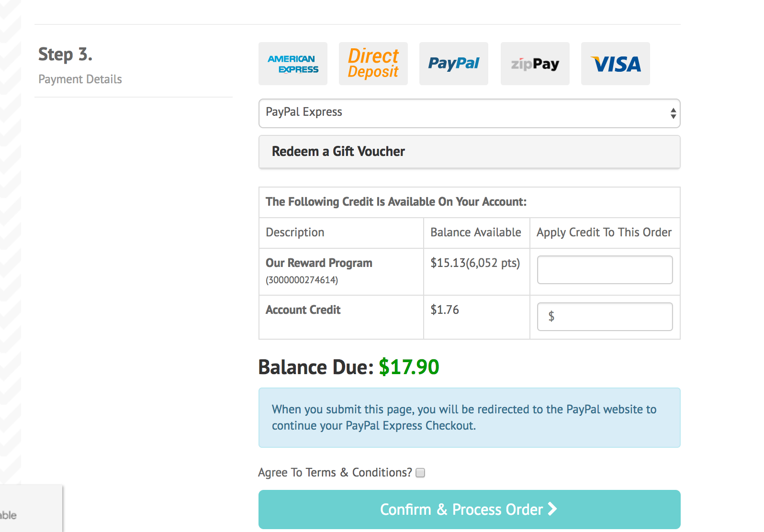Click the Our Reward Program label
The image size is (764, 532).
319,263
